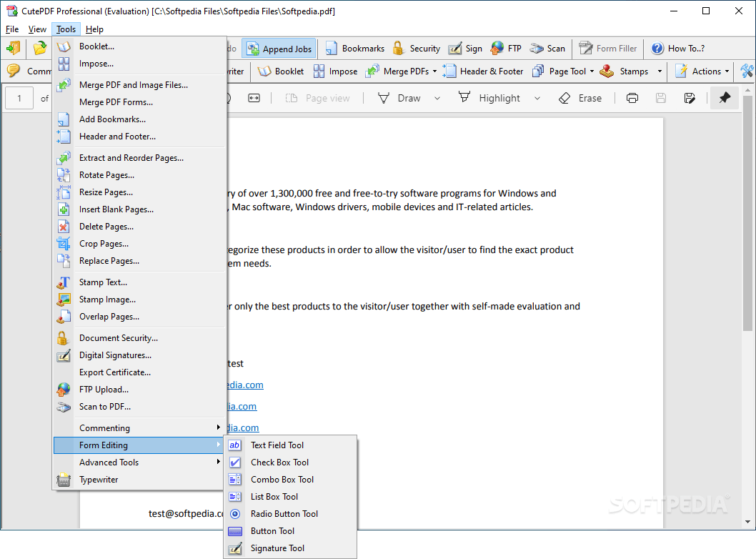The height and width of the screenshot is (559, 756).
Task: Choose Add Bookmarks menu item
Action: pyautogui.click(x=139, y=119)
